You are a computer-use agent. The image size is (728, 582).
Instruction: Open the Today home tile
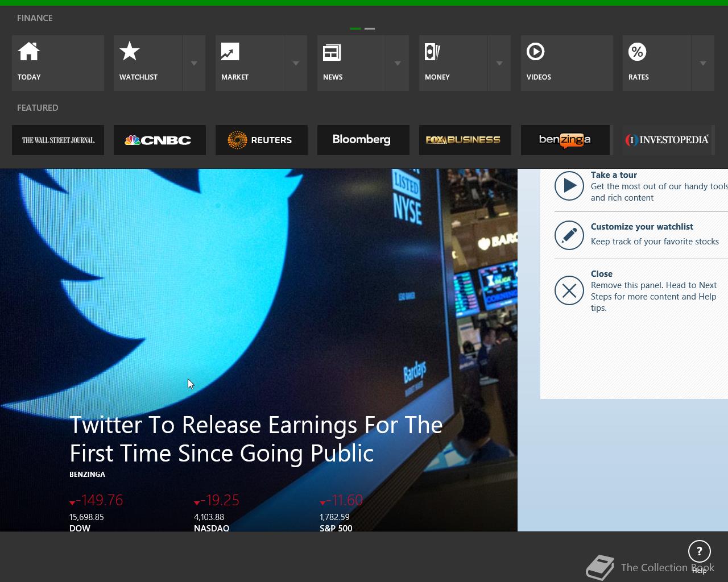pos(58,63)
